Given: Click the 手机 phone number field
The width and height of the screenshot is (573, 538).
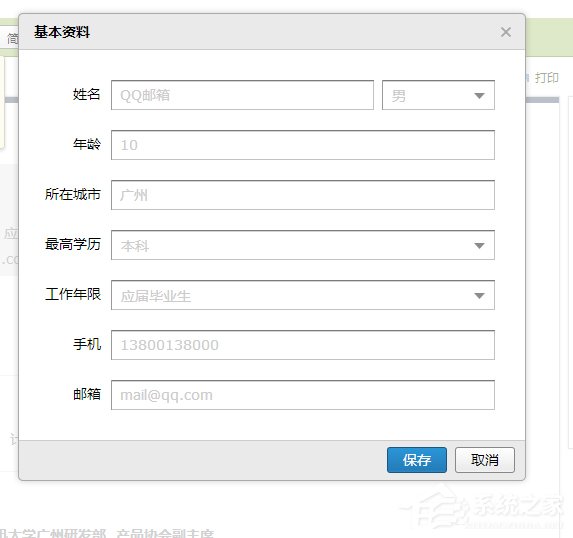Looking at the screenshot, I should [x=303, y=345].
